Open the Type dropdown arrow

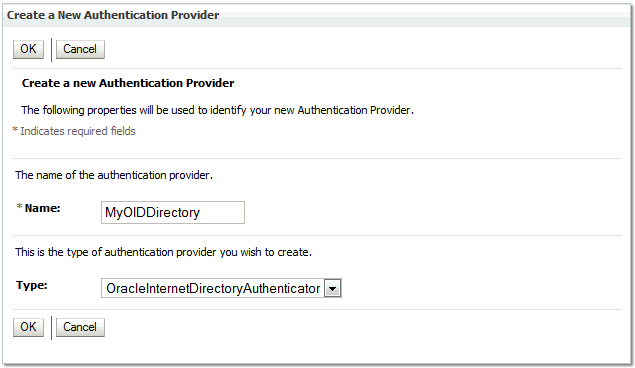[333, 289]
